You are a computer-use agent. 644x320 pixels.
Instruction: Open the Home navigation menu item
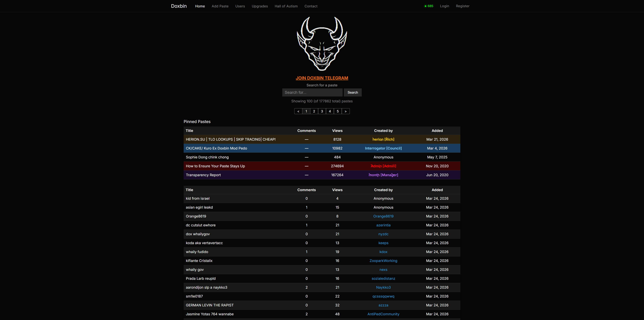click(x=200, y=6)
